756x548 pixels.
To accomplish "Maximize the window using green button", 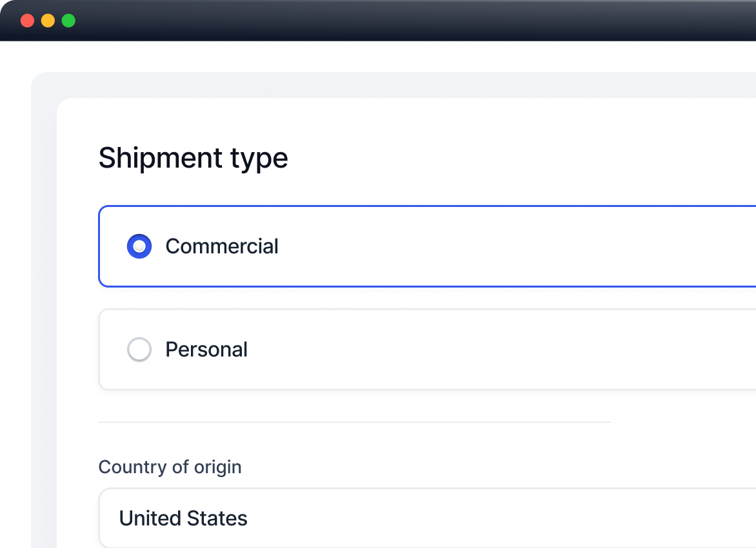I will 68,21.
